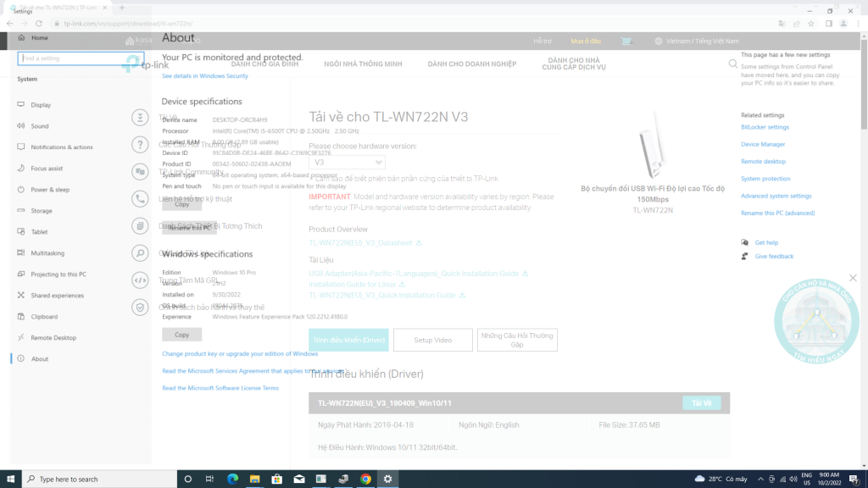Image resolution: width=868 pixels, height=488 pixels.
Task: Open DÀNH CHO DOANH NGHIỆP menu
Action: pos(471,64)
